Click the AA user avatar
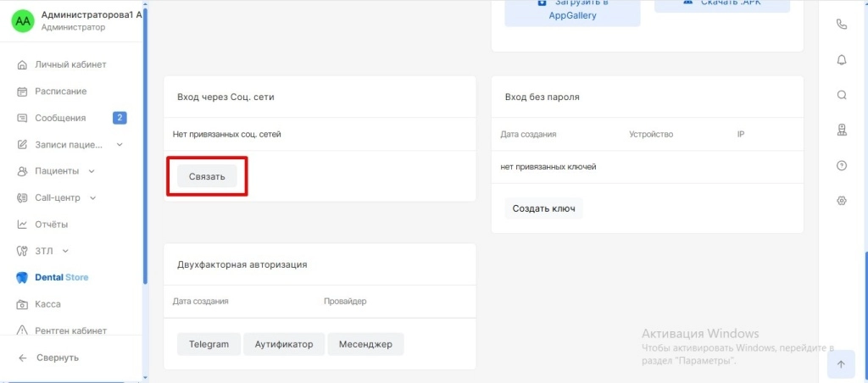Viewport: 868px width, 383px height. (x=23, y=21)
